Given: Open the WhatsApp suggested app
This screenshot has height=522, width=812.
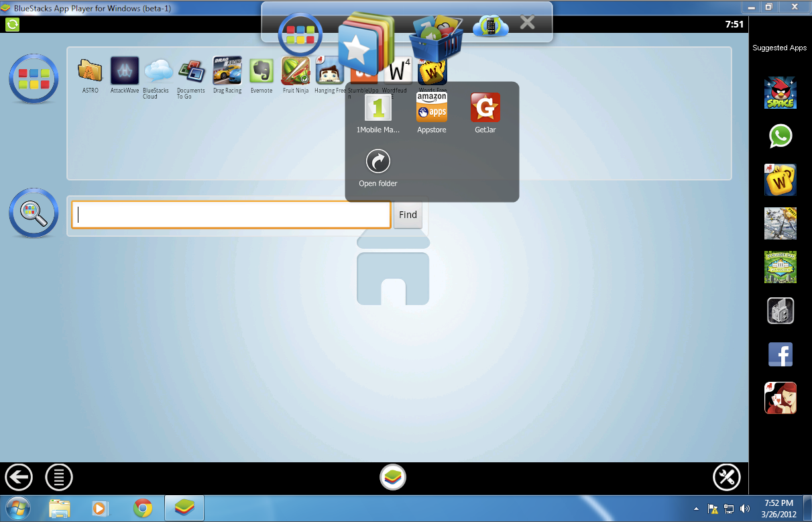Looking at the screenshot, I should 780,136.
